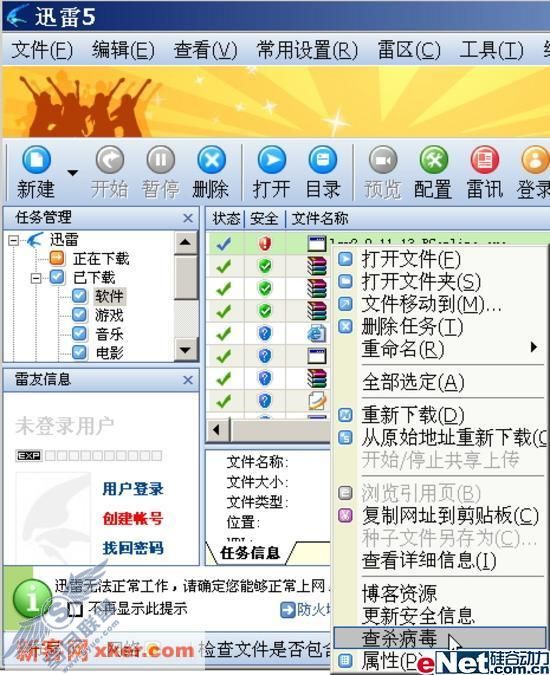
Task: Click the EXP level badge
Action: pos(29,455)
